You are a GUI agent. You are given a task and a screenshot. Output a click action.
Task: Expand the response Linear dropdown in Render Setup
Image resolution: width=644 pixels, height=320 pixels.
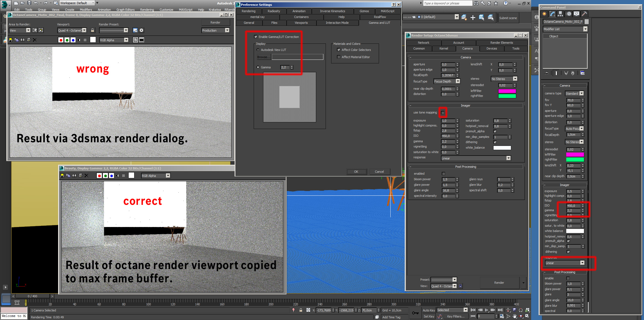click(508, 158)
